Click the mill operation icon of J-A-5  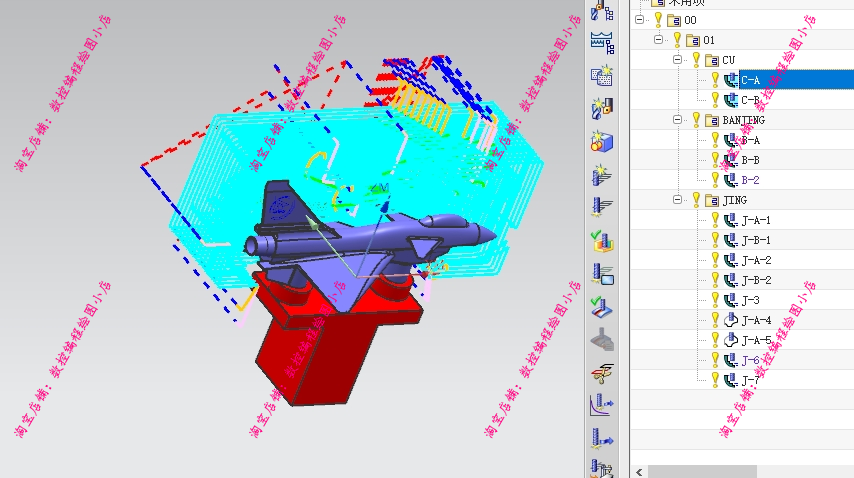click(x=731, y=340)
